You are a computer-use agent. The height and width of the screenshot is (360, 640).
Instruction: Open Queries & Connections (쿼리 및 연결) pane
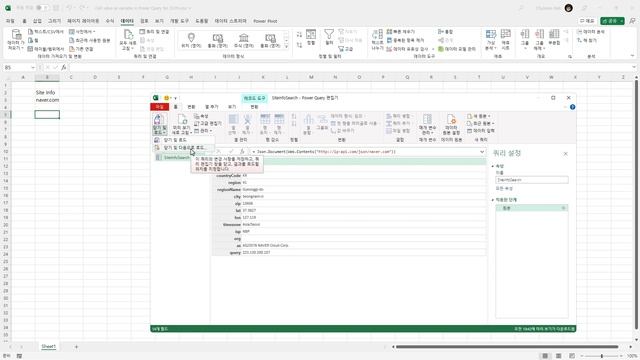pyautogui.click(x=154, y=31)
